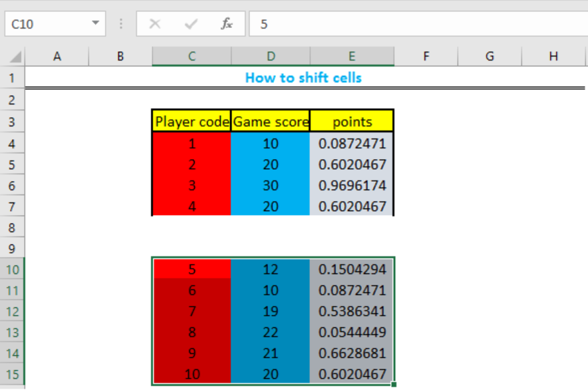Viewport: 588px width, 392px height.
Task: Select row 12 header
Action: coord(12,311)
